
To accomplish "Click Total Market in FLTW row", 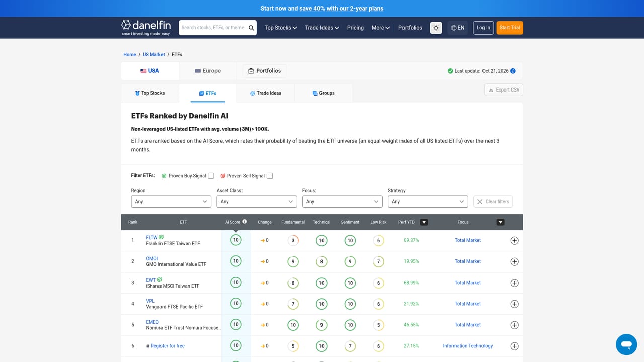I will tap(468, 240).
